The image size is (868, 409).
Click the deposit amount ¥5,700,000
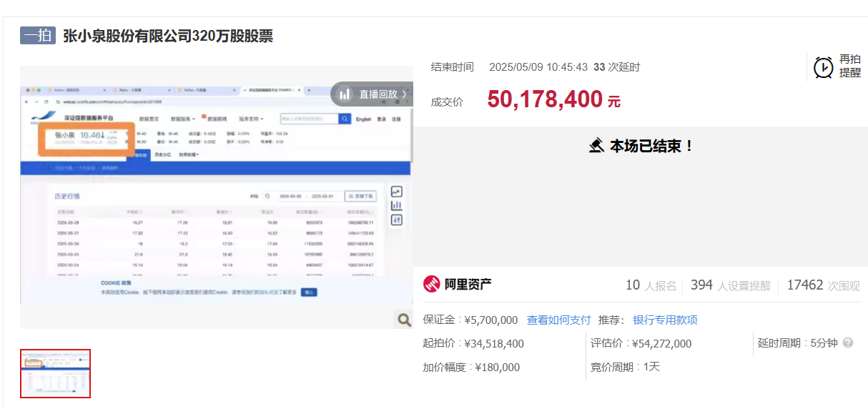[x=491, y=320]
